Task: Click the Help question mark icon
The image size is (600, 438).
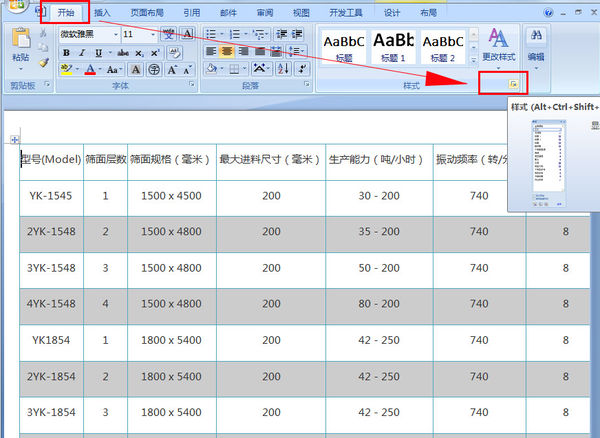Action: click(x=548, y=13)
